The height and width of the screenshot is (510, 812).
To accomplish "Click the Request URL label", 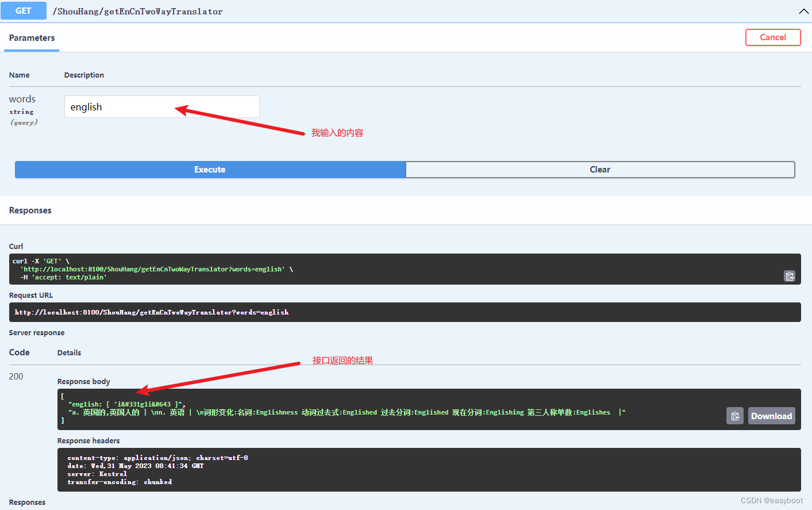I will (x=31, y=296).
